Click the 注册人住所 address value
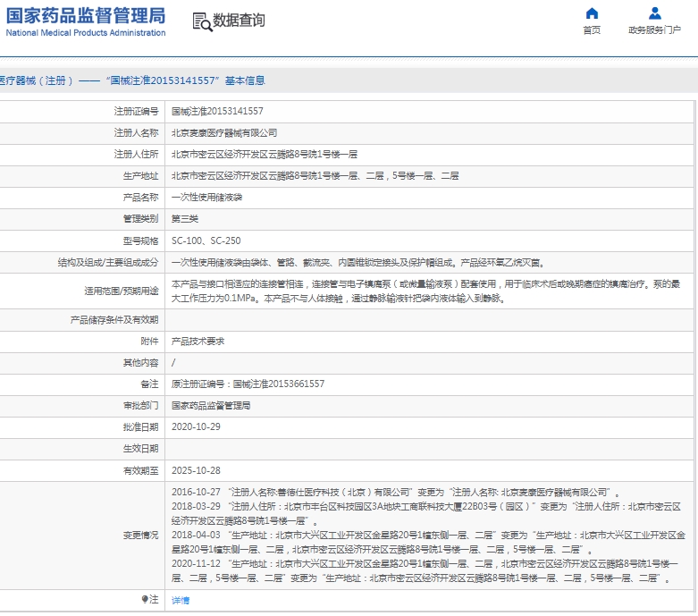Viewport: 698px width, 616px height. [265, 154]
